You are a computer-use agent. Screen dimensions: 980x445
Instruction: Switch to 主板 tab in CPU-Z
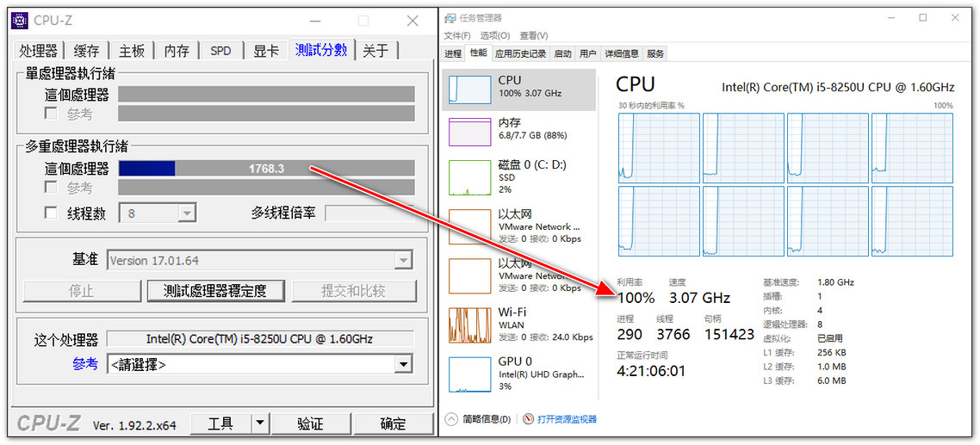click(132, 51)
